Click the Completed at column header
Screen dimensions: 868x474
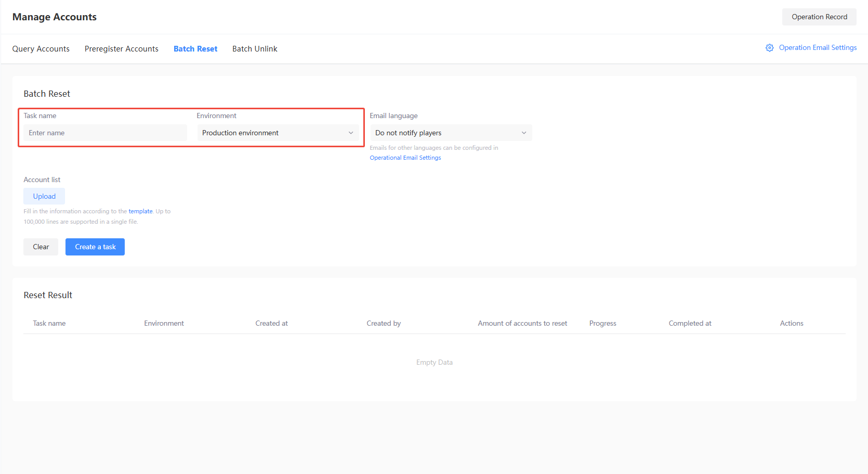[x=690, y=323]
